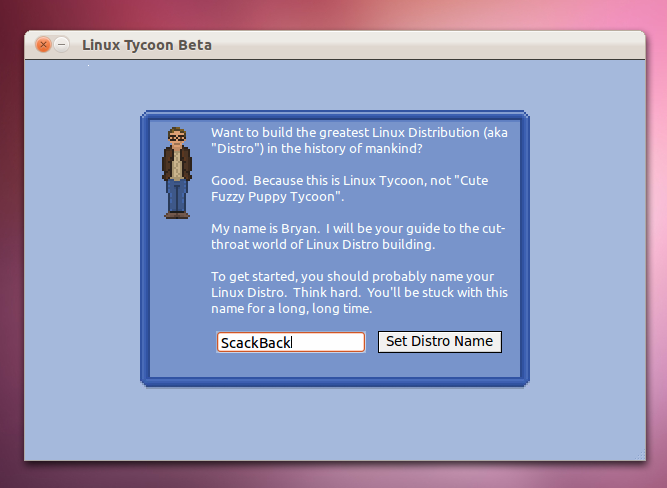Click the paragraph starting "Want to build"
Image resolution: width=667 pixels, height=488 pixels.
tap(359, 140)
